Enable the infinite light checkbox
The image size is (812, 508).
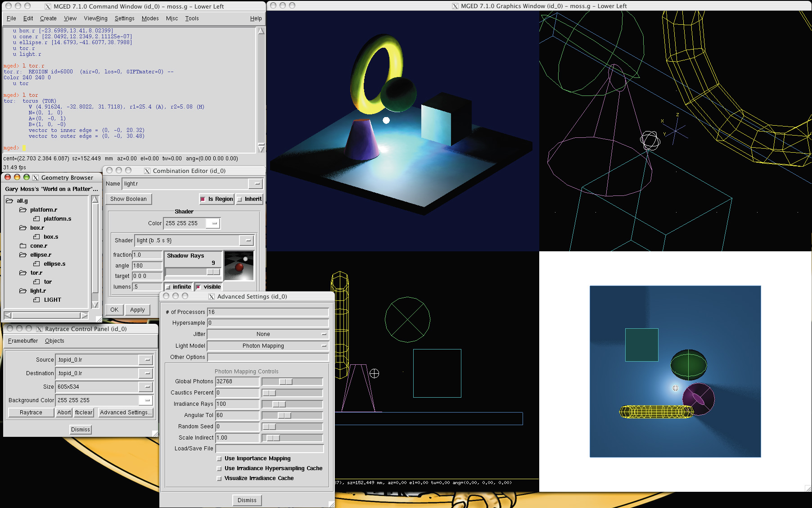point(168,287)
